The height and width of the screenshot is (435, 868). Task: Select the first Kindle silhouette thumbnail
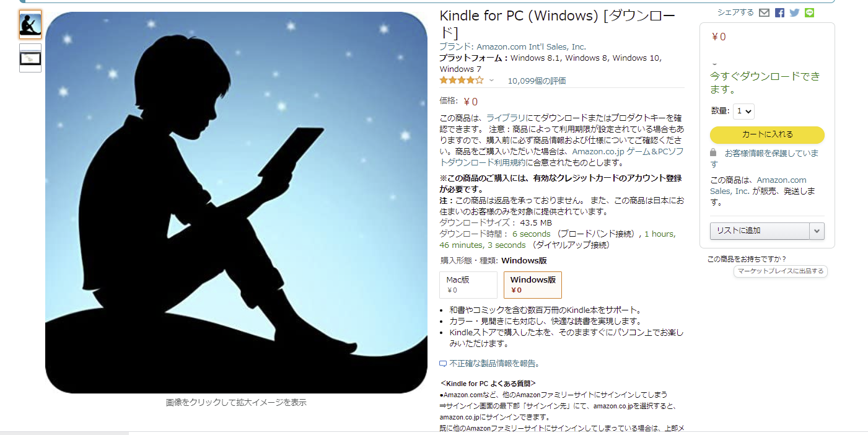click(30, 25)
